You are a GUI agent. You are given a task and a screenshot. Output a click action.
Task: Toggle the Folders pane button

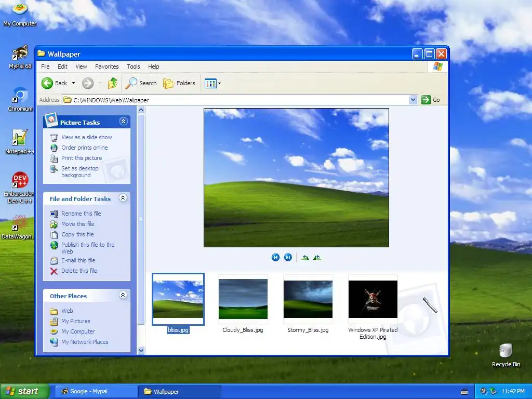click(x=179, y=83)
